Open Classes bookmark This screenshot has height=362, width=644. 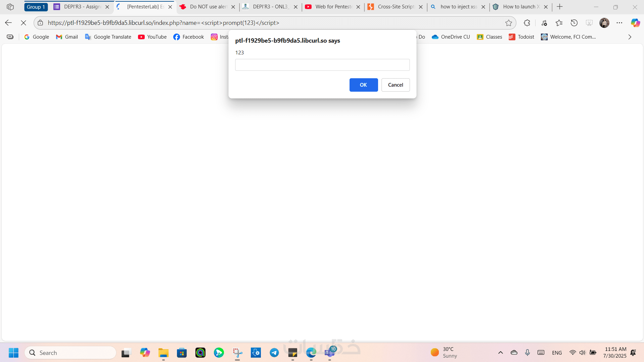(x=490, y=37)
